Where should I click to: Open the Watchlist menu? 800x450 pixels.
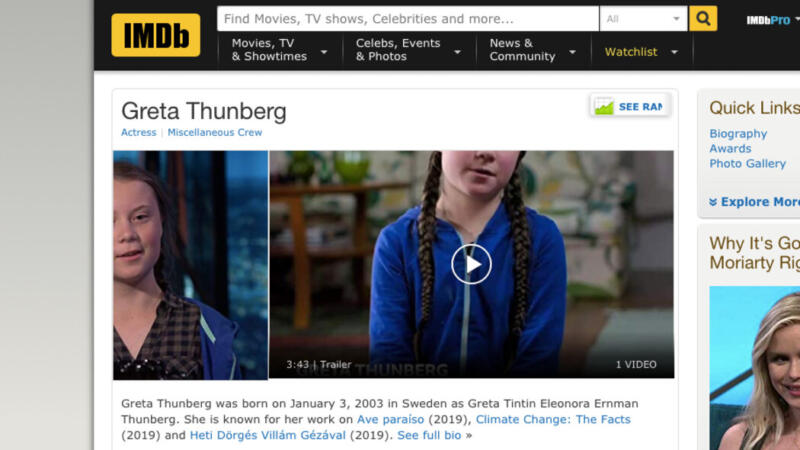tap(641, 52)
